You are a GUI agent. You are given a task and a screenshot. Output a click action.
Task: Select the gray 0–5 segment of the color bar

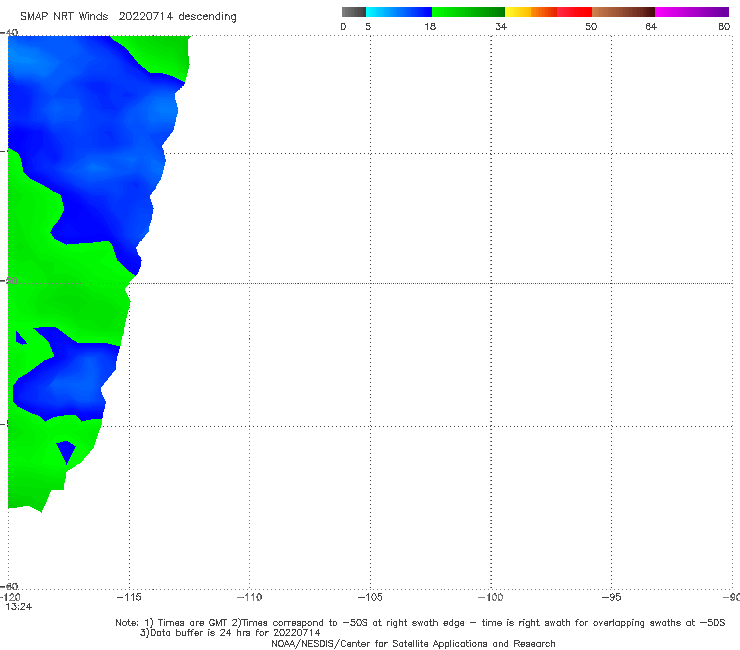(354, 12)
